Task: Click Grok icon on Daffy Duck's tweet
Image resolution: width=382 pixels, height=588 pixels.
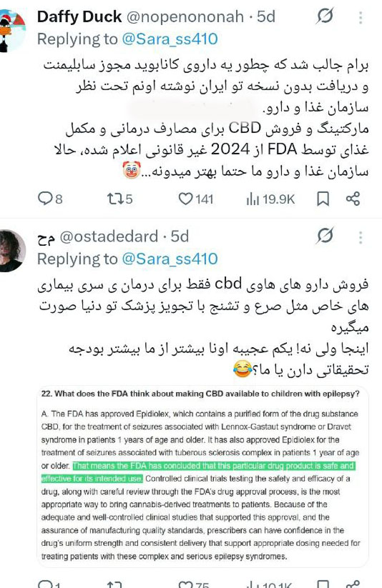Action: (325, 16)
